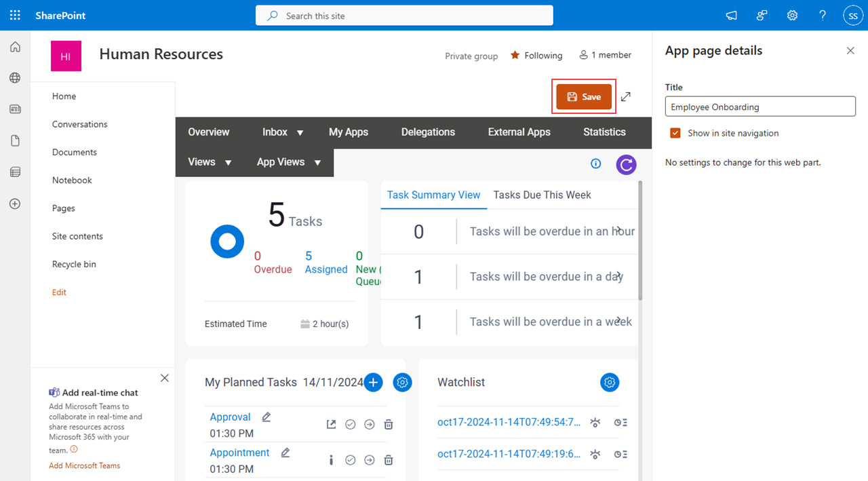The width and height of the screenshot is (868, 481).
Task: Expand the overdue in an hour row chevron
Action: point(618,231)
